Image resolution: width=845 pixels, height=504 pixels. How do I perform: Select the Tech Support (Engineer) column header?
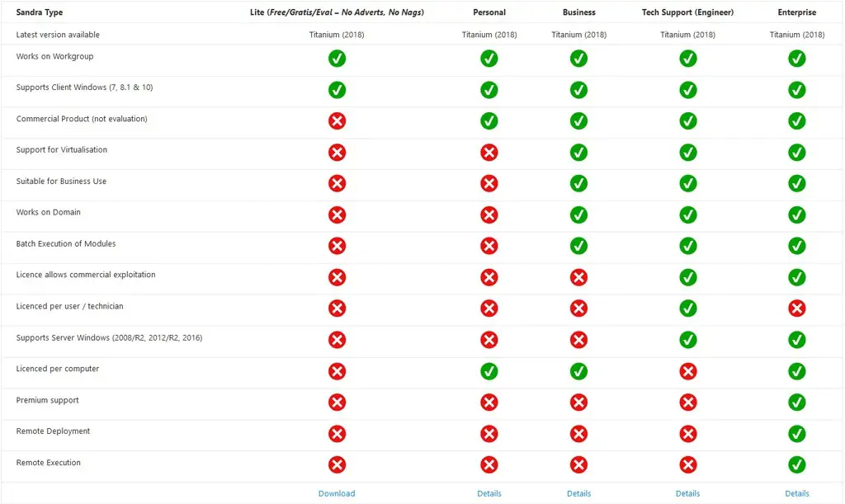pos(687,12)
